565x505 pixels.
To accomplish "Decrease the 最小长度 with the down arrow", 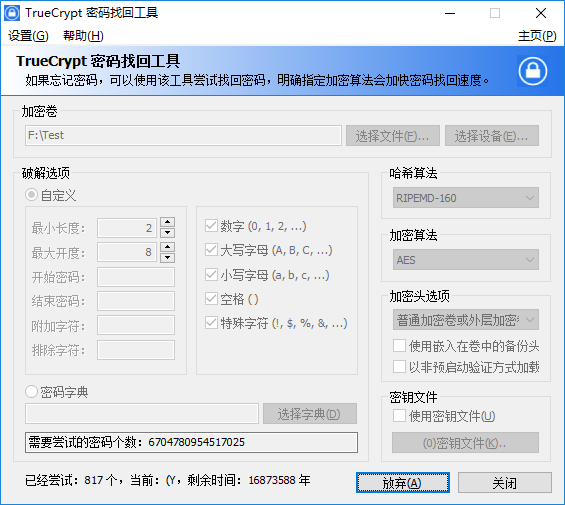I will pos(167,233).
